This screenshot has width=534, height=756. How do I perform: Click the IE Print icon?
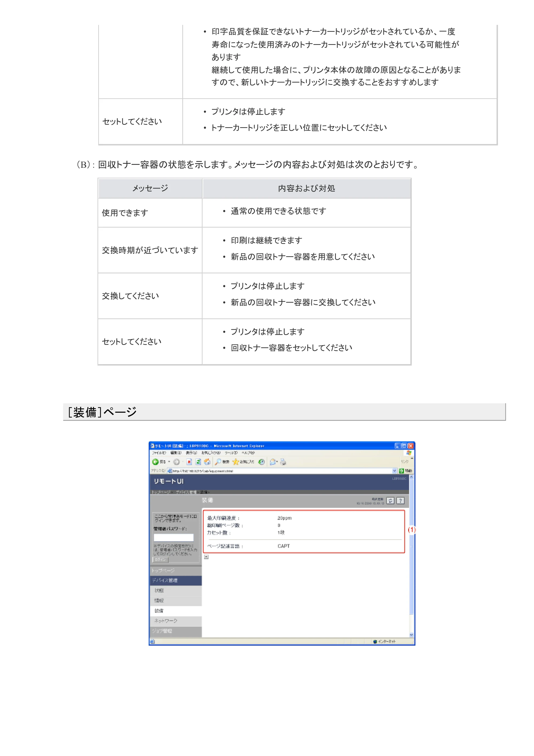click(x=283, y=462)
